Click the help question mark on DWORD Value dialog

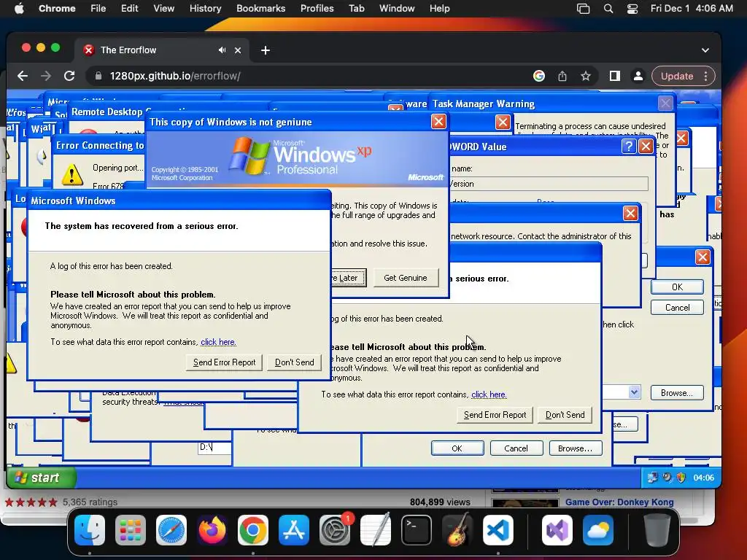click(628, 146)
